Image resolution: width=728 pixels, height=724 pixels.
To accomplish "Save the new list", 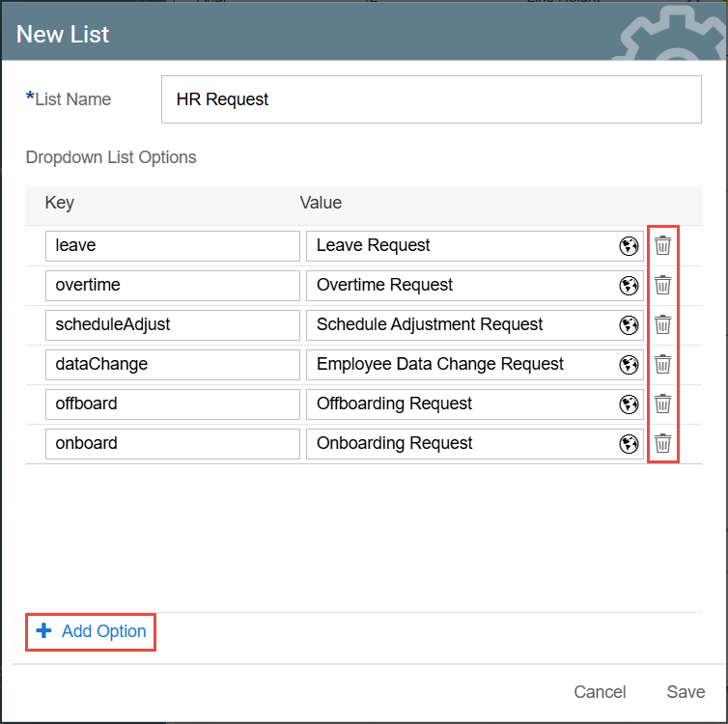I will pos(686,692).
